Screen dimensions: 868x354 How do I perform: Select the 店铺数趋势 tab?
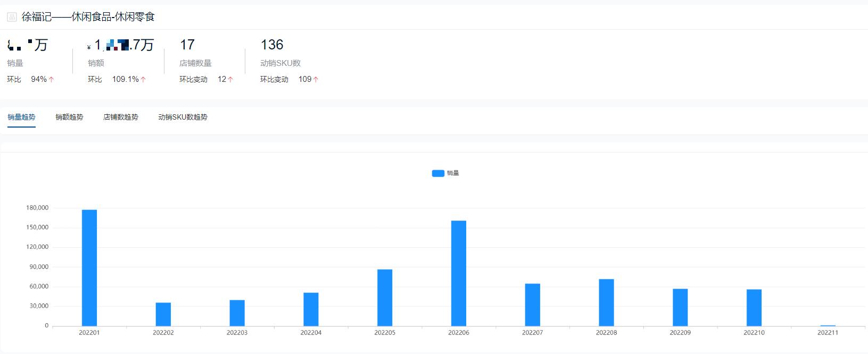pyautogui.click(x=121, y=117)
